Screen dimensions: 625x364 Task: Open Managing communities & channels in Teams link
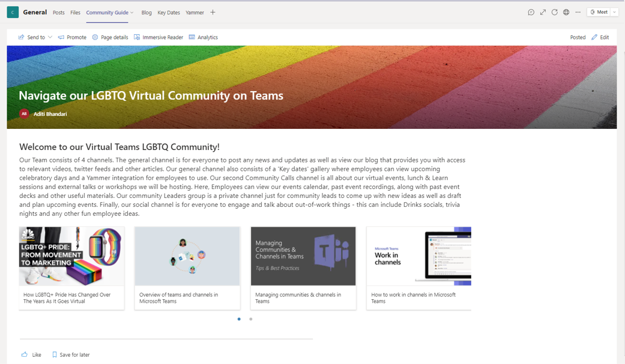298,298
